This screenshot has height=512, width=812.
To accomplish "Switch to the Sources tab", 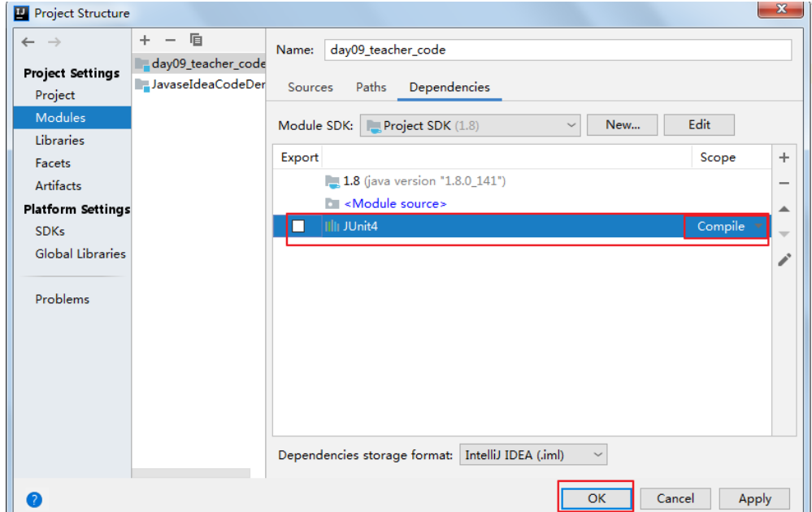I will pos(310,87).
